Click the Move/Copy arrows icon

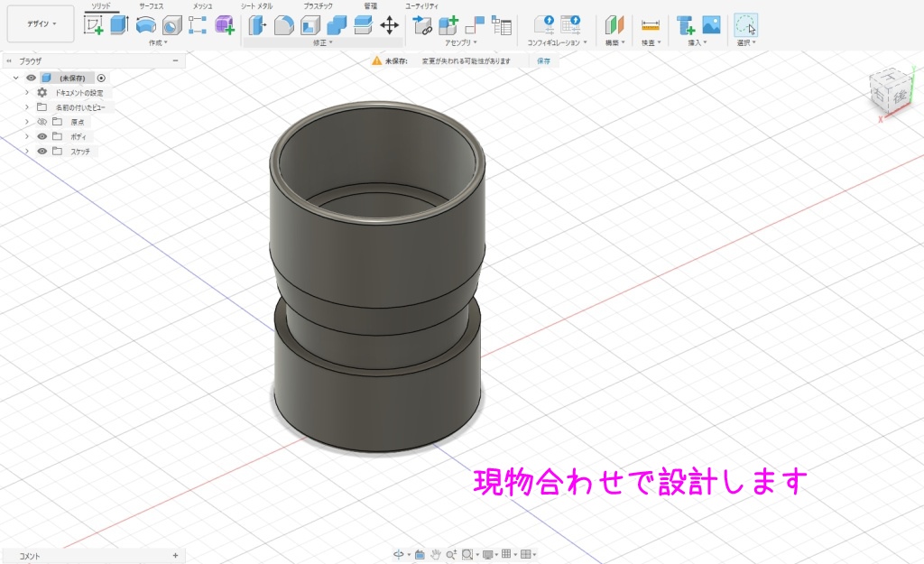pyautogui.click(x=390, y=25)
